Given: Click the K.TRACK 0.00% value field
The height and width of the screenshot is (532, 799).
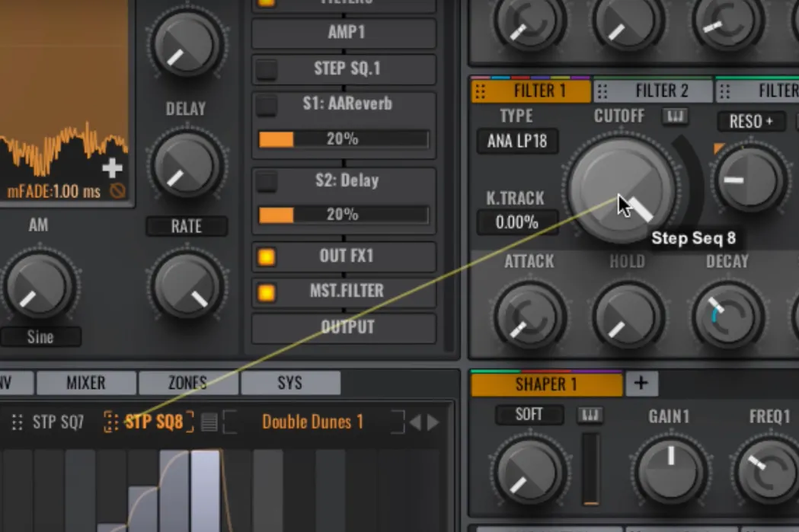Looking at the screenshot, I should point(516,223).
